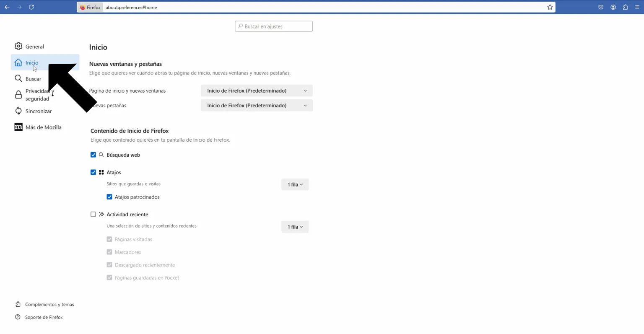Open Pocket save icon in toolbar
The image size is (644, 334).
601,7
